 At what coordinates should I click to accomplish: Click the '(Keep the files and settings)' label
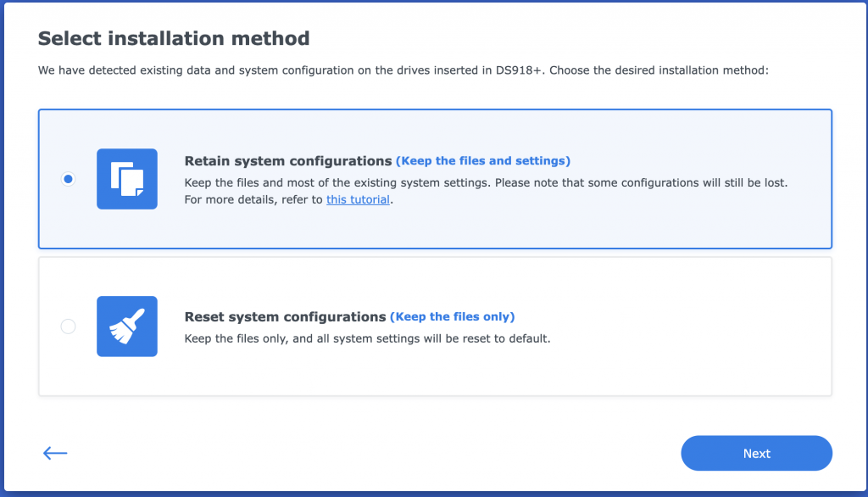483,161
